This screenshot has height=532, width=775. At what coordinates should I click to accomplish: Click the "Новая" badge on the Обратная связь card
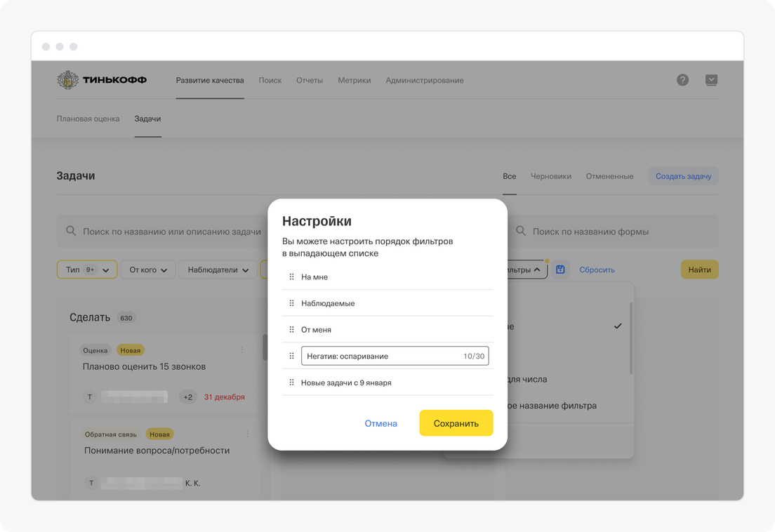159,434
